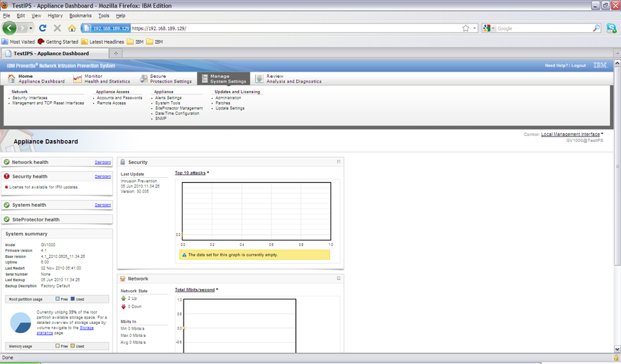Screen dimensions: 621x364
Task: Click the Monitor chart icon
Action: (77, 79)
